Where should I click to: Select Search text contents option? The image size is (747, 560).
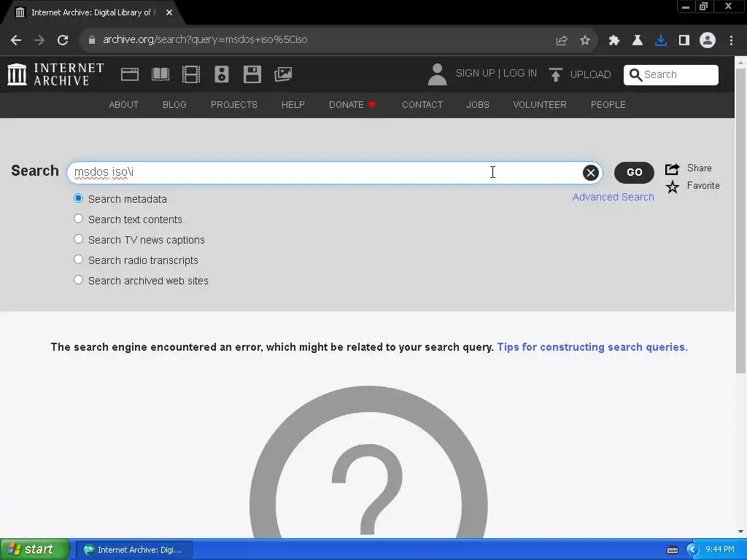pos(78,219)
